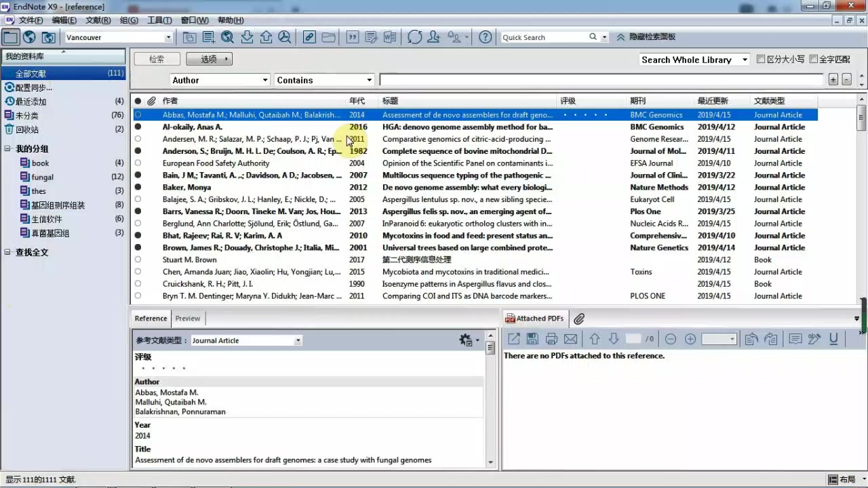Click the Open Link icon
The width and height of the screenshot is (868, 488).
coord(309,37)
